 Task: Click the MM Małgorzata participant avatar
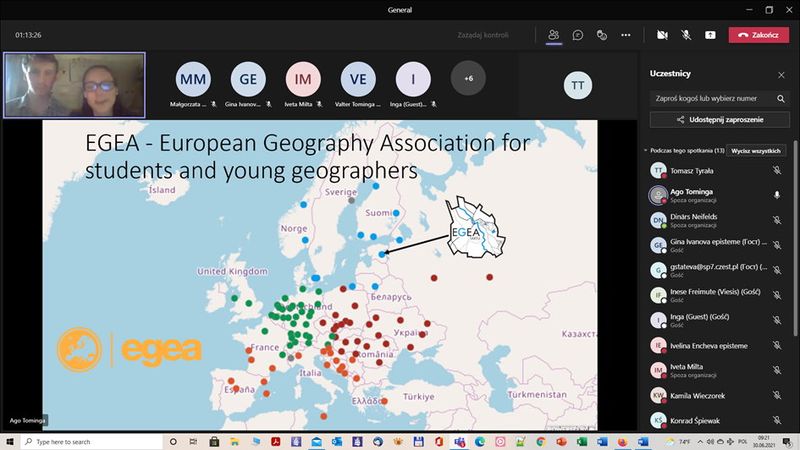(193, 79)
